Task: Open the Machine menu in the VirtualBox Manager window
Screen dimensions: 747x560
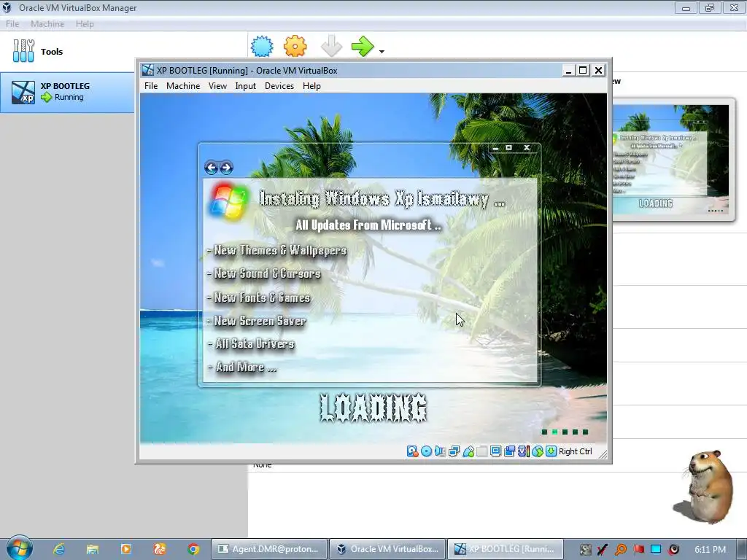Action: click(47, 24)
